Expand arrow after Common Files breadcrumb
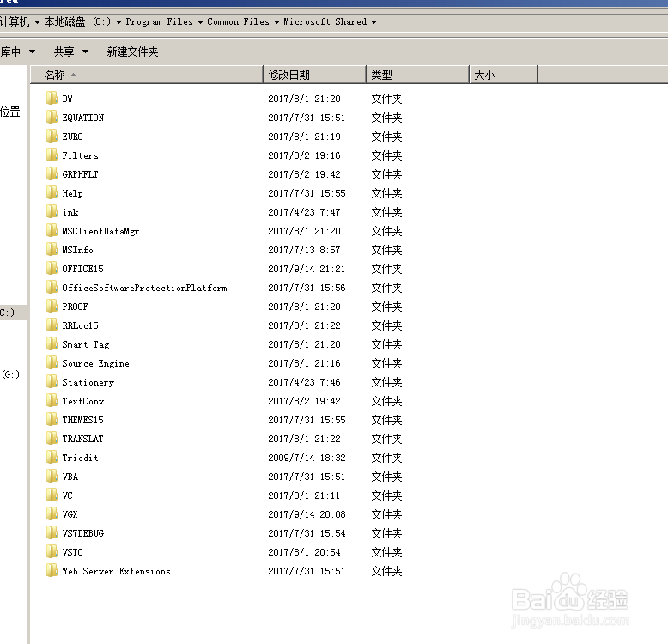This screenshot has height=644, width=668. point(276,22)
